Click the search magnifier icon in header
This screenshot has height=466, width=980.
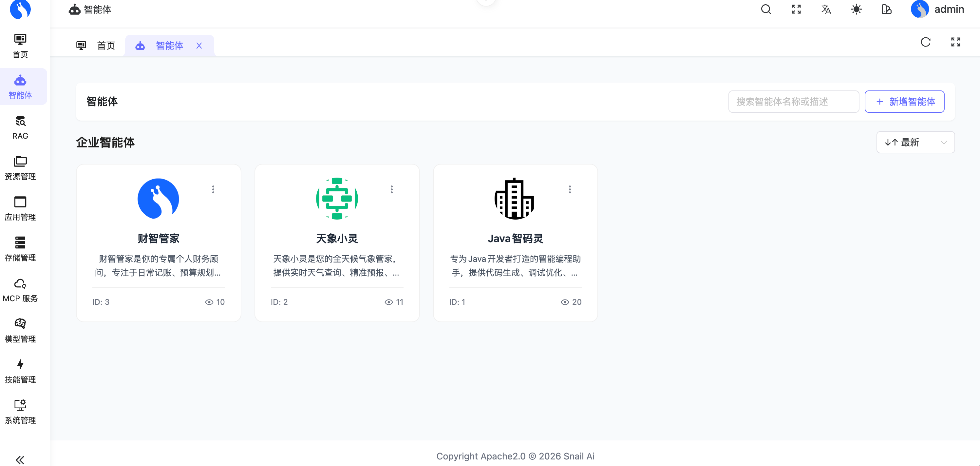[766, 9]
